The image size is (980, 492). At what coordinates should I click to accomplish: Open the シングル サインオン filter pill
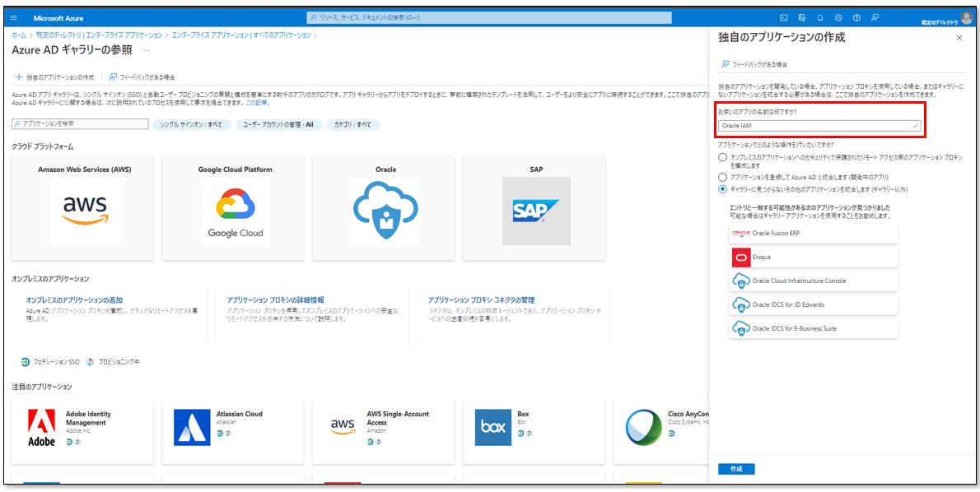(190, 124)
